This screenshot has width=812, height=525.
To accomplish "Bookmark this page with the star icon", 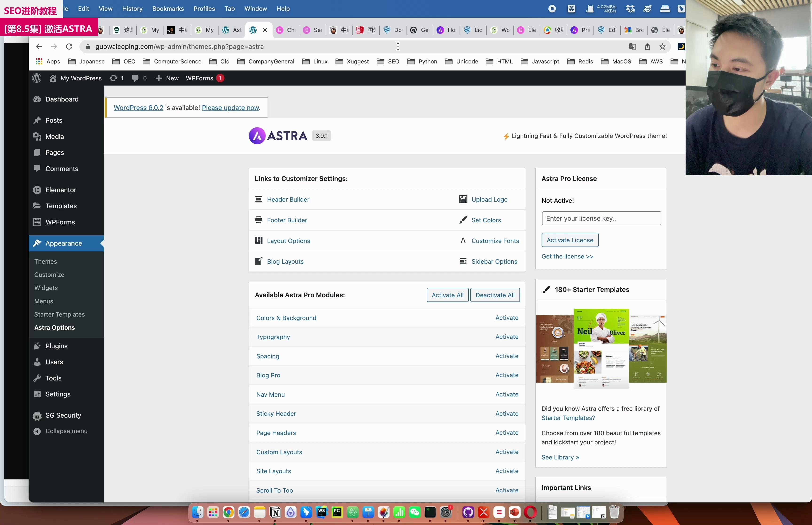I will click(662, 47).
